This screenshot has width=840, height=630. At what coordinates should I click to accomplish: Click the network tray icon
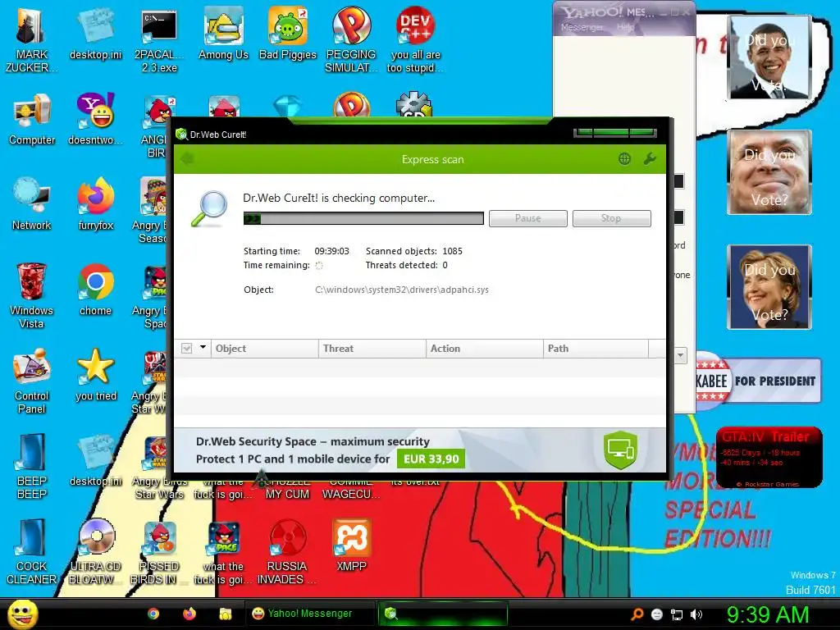click(x=677, y=614)
